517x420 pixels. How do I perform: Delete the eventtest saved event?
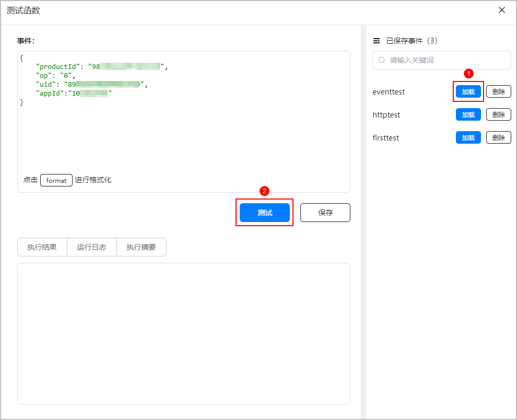pyautogui.click(x=498, y=92)
